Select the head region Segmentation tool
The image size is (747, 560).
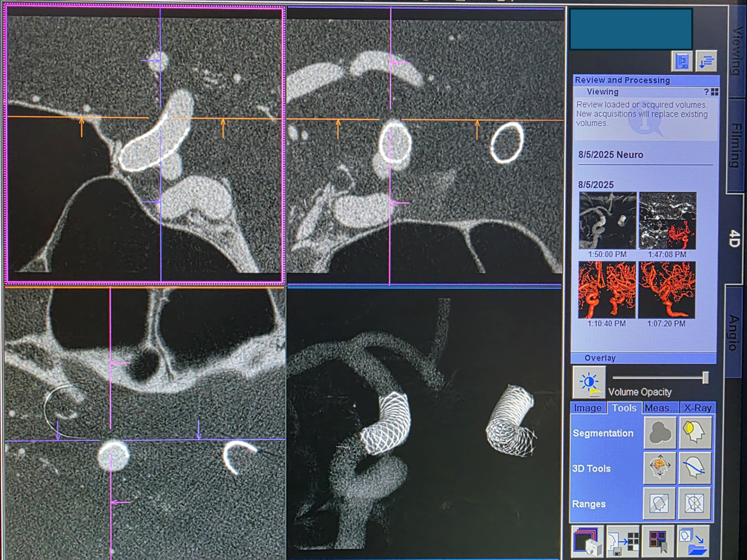coord(695,434)
